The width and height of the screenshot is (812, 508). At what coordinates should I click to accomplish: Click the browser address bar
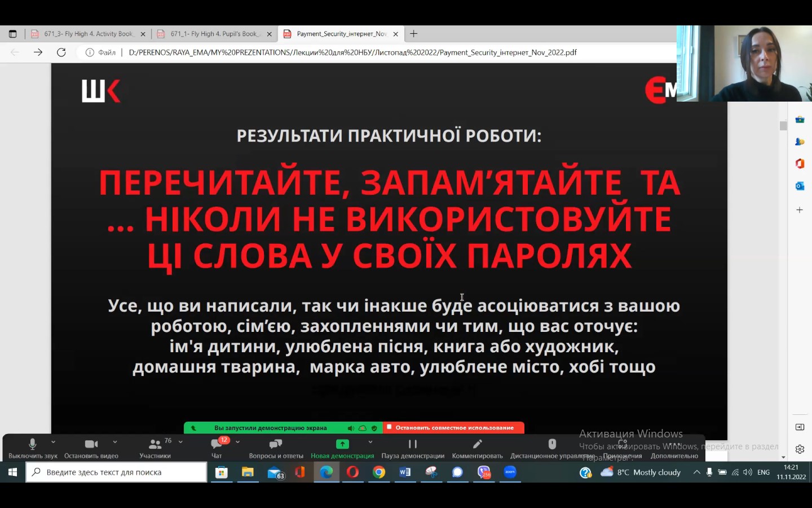352,52
